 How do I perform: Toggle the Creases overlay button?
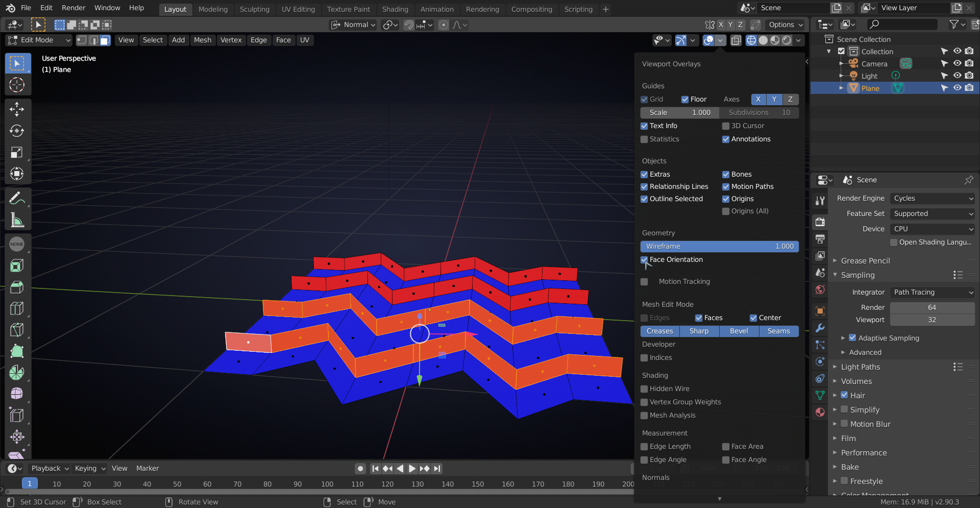click(x=659, y=331)
